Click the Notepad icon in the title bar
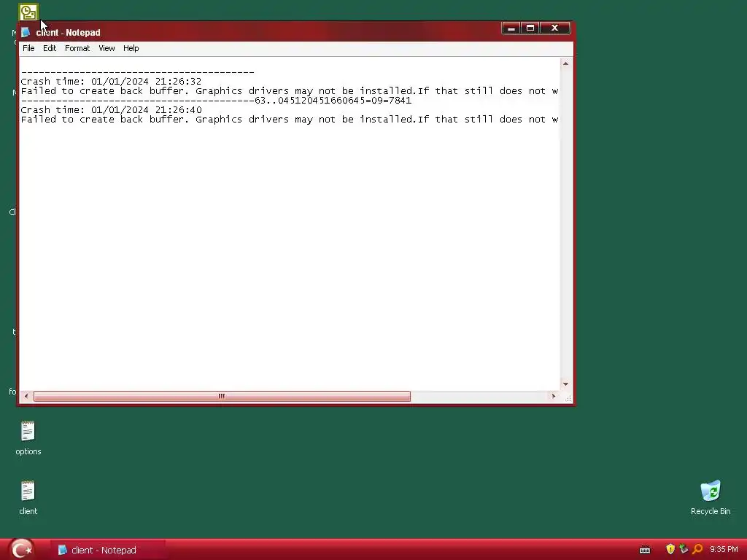The image size is (747, 560). (26, 32)
